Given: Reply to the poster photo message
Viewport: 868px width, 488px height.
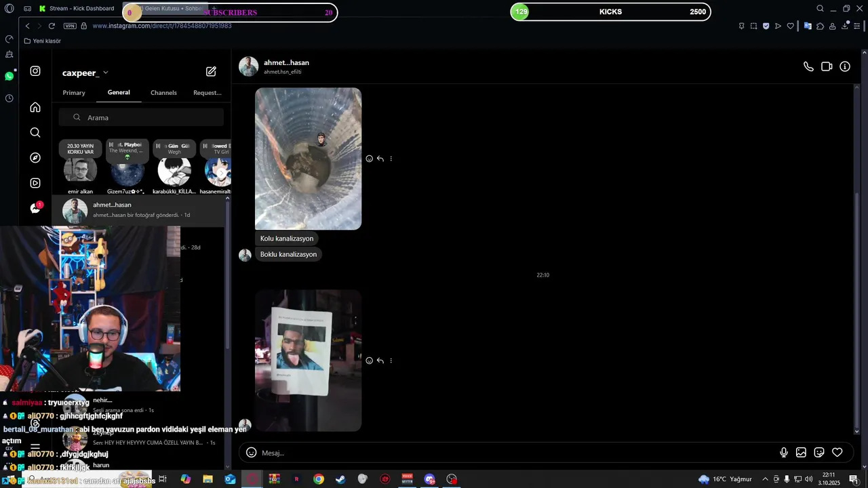Looking at the screenshot, I should pos(380,361).
